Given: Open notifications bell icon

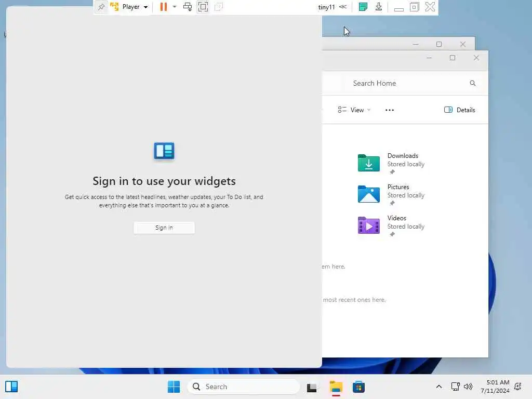Looking at the screenshot, I should pos(518,387).
